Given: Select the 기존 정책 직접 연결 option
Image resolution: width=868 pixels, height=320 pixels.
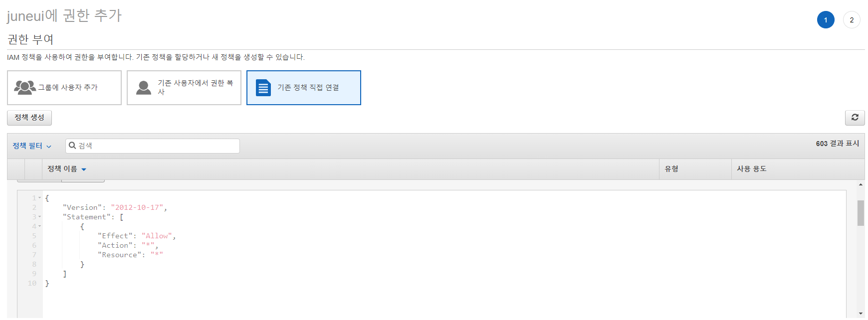Looking at the screenshot, I should click(303, 88).
